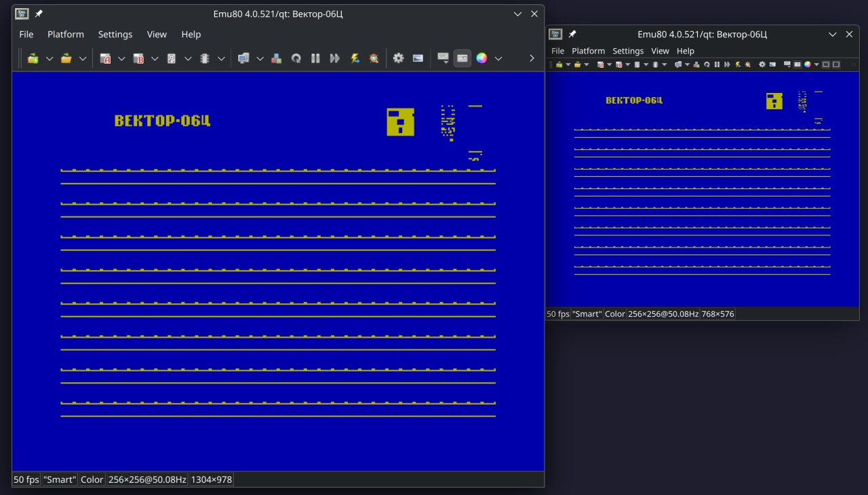
Task: Open the Settings menu in the smaller window
Action: 628,51
